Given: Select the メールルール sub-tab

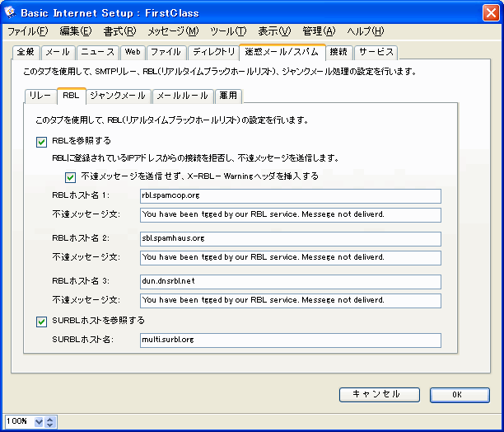Looking at the screenshot, I should 182,96.
